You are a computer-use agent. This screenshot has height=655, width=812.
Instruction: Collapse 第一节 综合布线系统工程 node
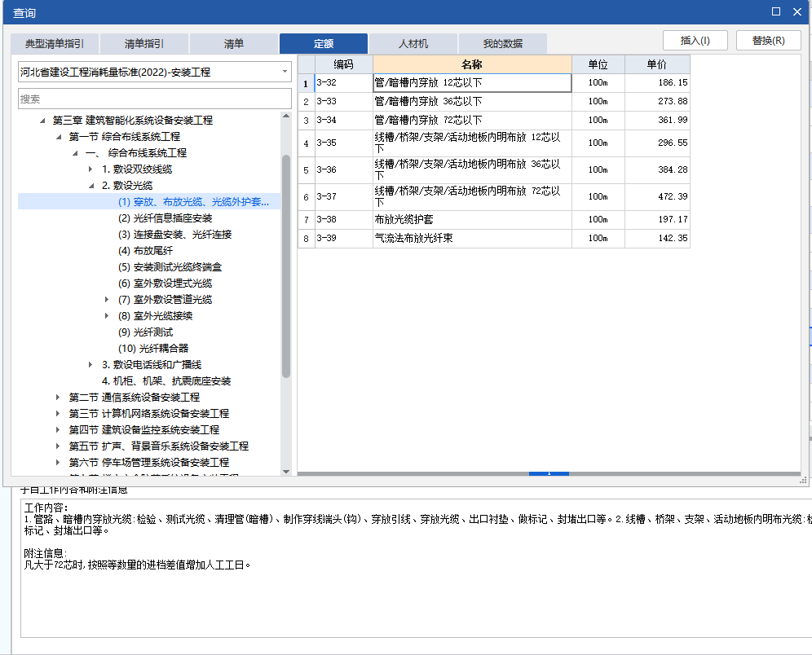click(59, 137)
